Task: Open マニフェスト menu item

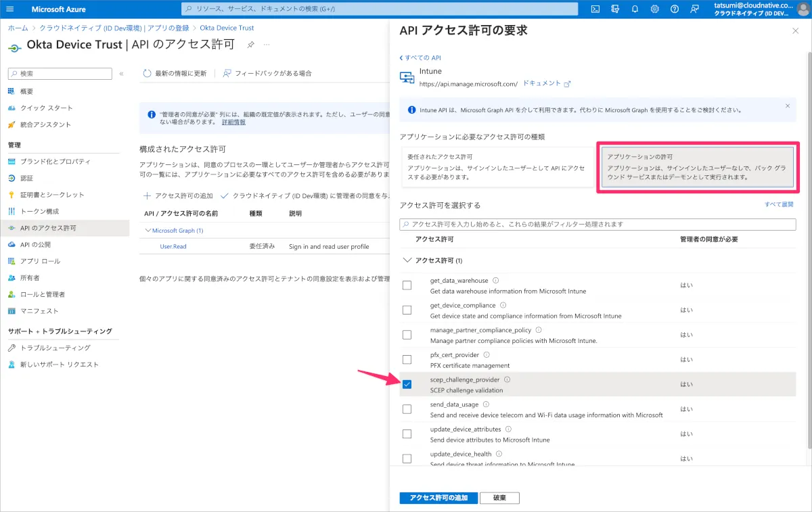Action: 39,311
